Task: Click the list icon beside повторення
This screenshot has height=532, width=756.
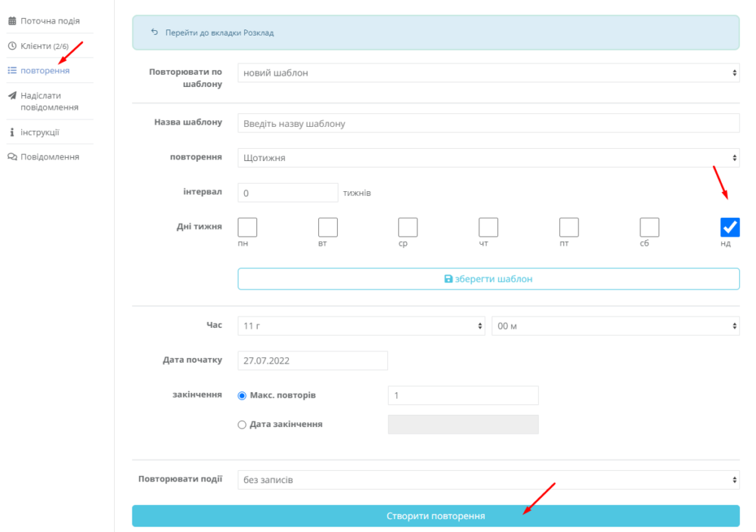Action: click(x=12, y=70)
